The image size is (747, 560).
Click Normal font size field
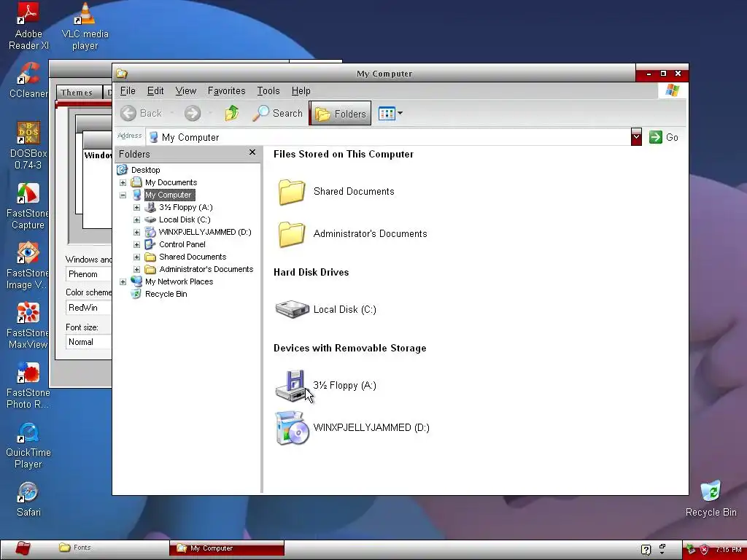tap(88, 342)
